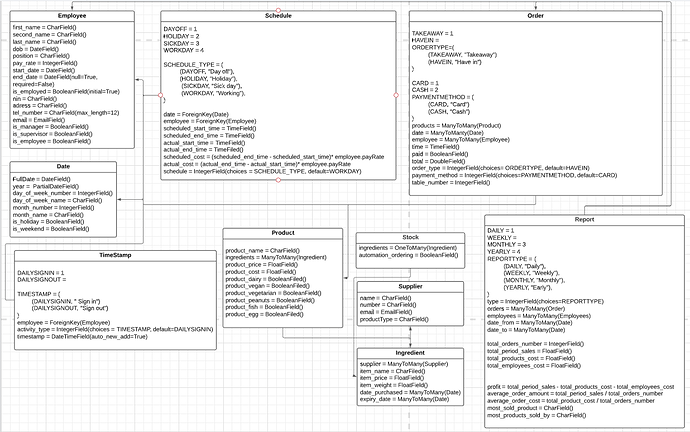Select the Ingredient class title
Image resolution: width=690 pixels, height=432 pixels.
[410, 353]
